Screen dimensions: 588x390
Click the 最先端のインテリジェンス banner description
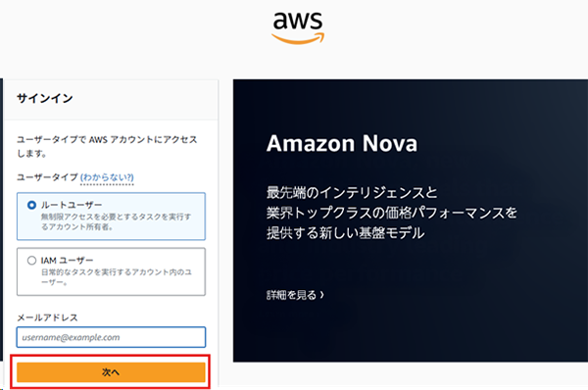tap(392, 213)
